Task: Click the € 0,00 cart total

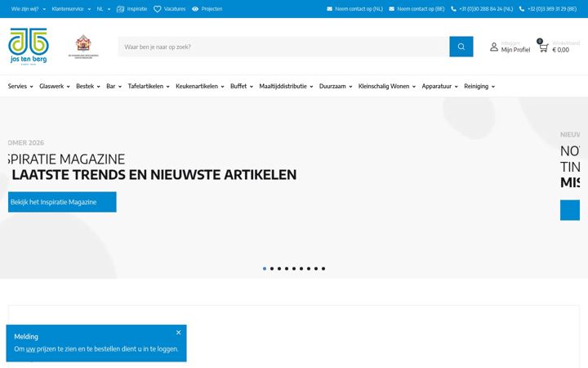Action: tap(560, 50)
